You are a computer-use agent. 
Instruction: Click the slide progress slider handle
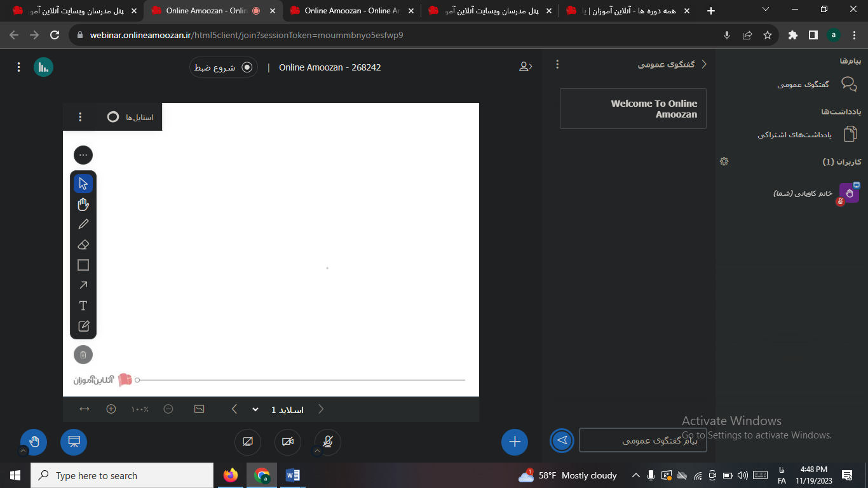coord(137,380)
